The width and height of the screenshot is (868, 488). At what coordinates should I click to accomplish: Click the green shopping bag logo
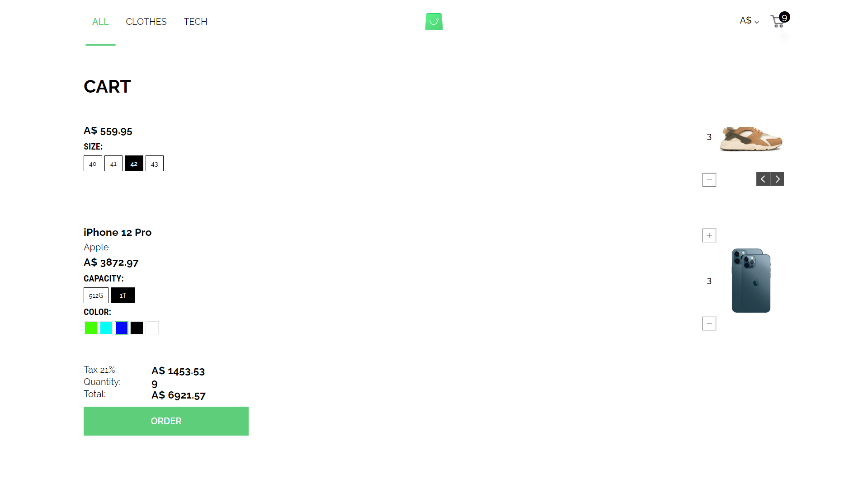434,21
